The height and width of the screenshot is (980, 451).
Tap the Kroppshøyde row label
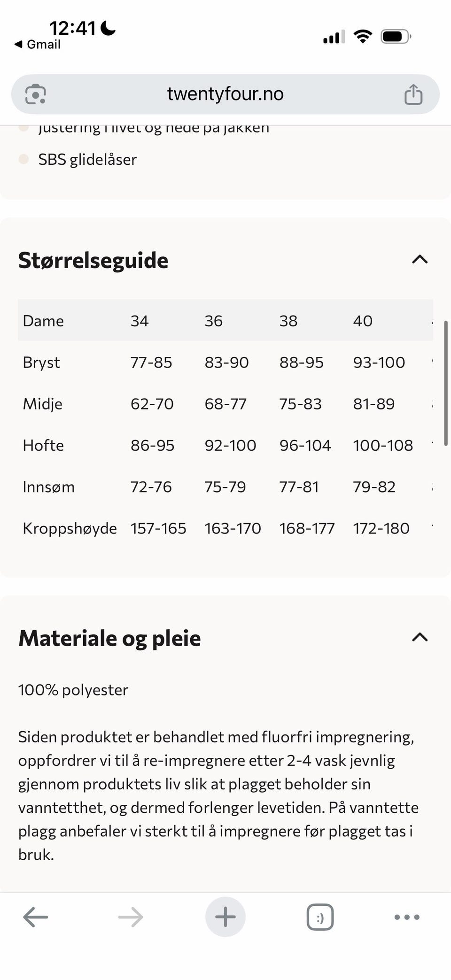[70, 528]
